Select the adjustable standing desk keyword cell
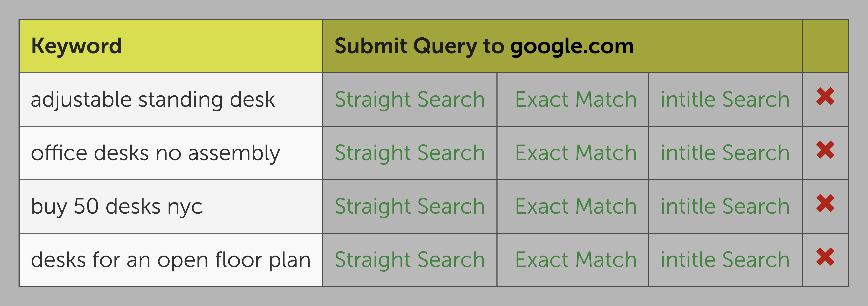Viewport: 868px width, 306px height. click(x=171, y=100)
